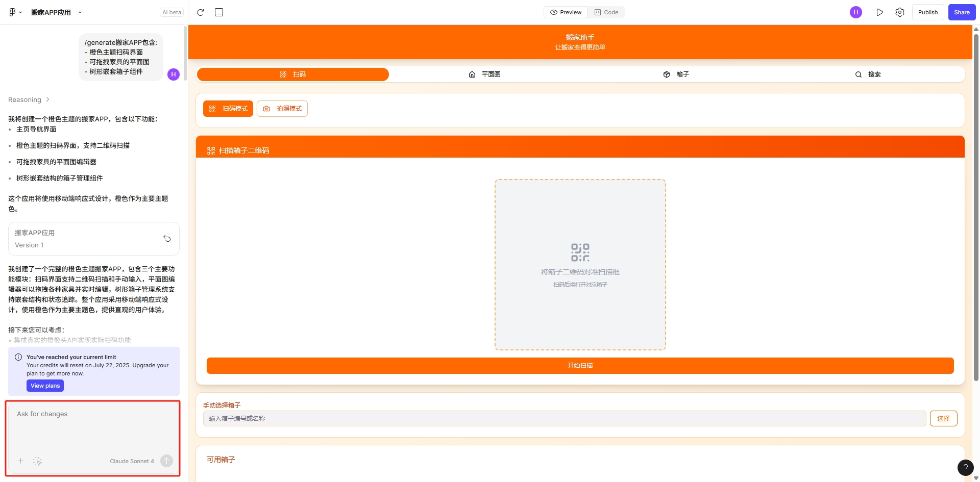Open the Claude Sonnet 4 model selector
Viewport: 980px width, 482px height.
click(132, 461)
